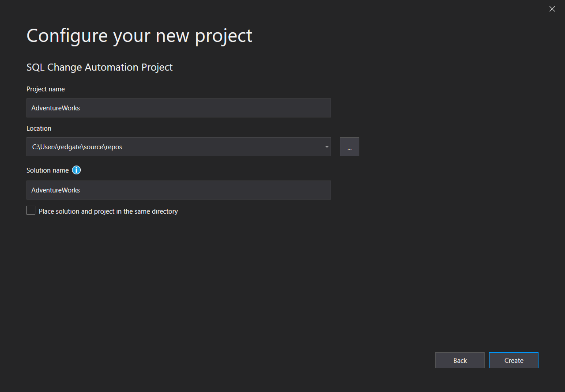The height and width of the screenshot is (392, 565).
Task: Click the 'Place solution and project' label text
Action: [108, 211]
